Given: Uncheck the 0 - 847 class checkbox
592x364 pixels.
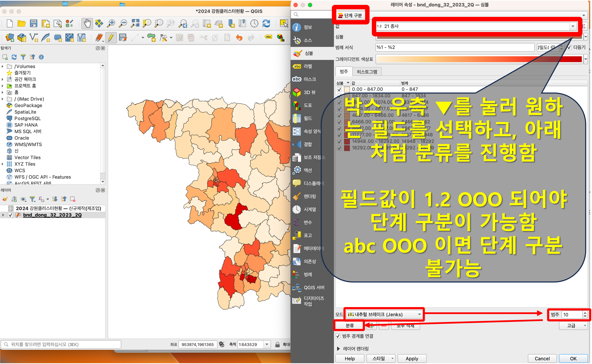Looking at the screenshot, I should point(339,90).
